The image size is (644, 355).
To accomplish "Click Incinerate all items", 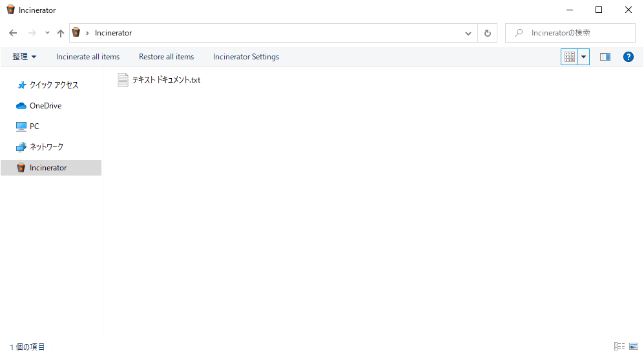I will tap(88, 57).
